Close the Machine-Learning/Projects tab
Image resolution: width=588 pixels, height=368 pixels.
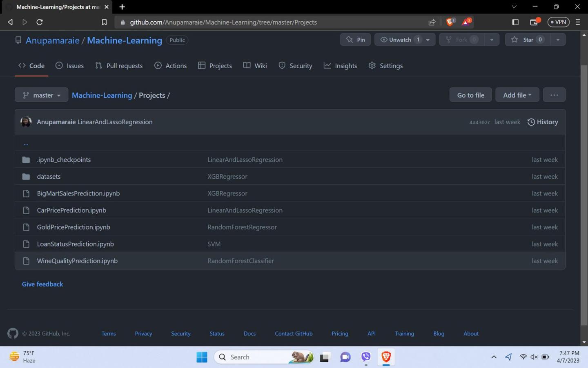(107, 7)
